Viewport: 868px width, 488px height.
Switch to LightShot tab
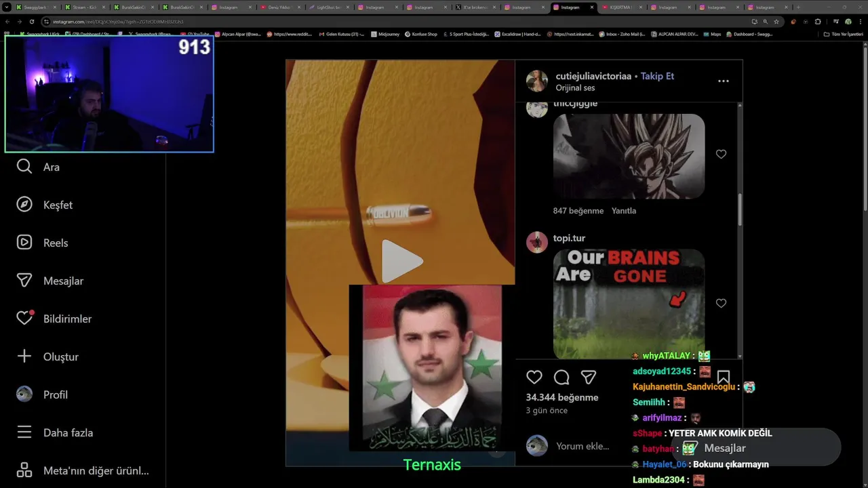[330, 7]
